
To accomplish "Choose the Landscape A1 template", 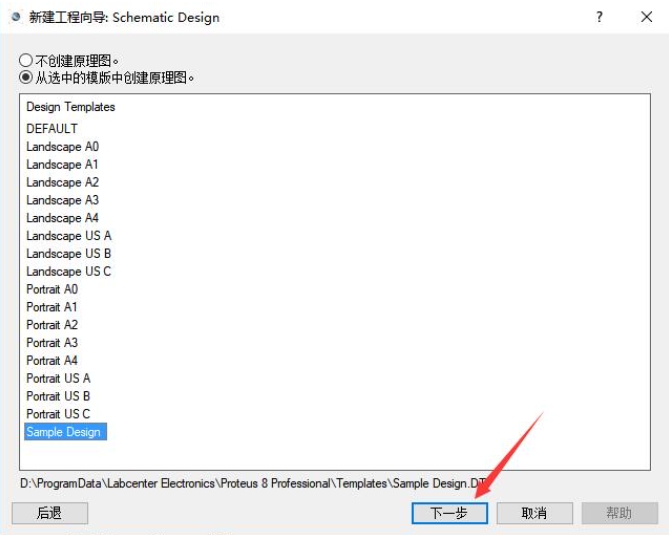I will click(x=62, y=164).
